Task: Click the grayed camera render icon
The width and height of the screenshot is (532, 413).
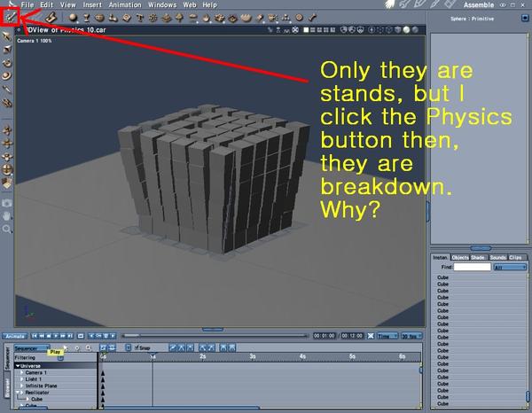Action: tap(7, 203)
